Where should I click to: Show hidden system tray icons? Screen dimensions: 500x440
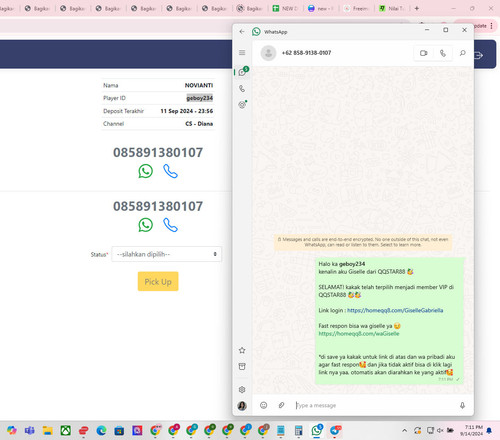click(x=404, y=430)
